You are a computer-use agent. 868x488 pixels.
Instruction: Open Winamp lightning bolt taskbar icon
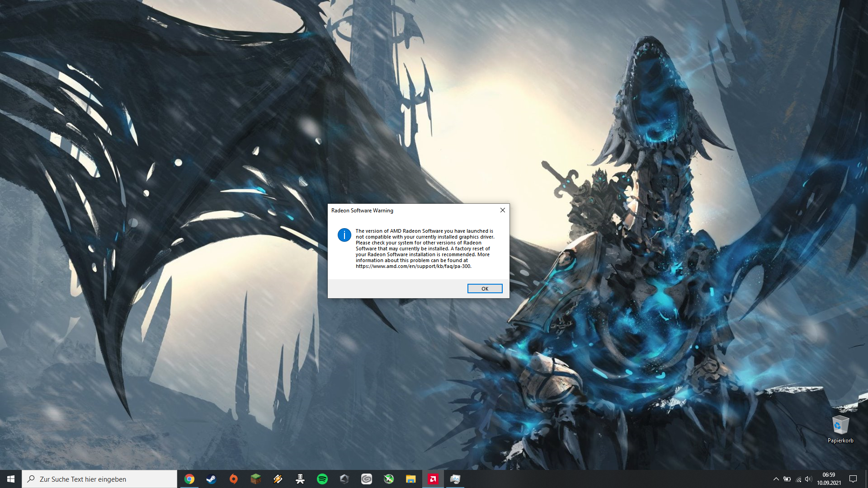pos(278,479)
